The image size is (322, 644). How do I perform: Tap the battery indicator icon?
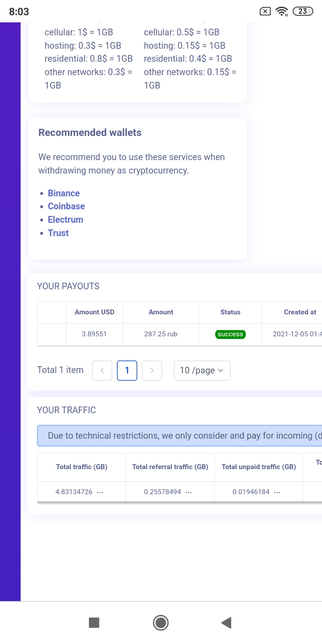click(x=303, y=12)
